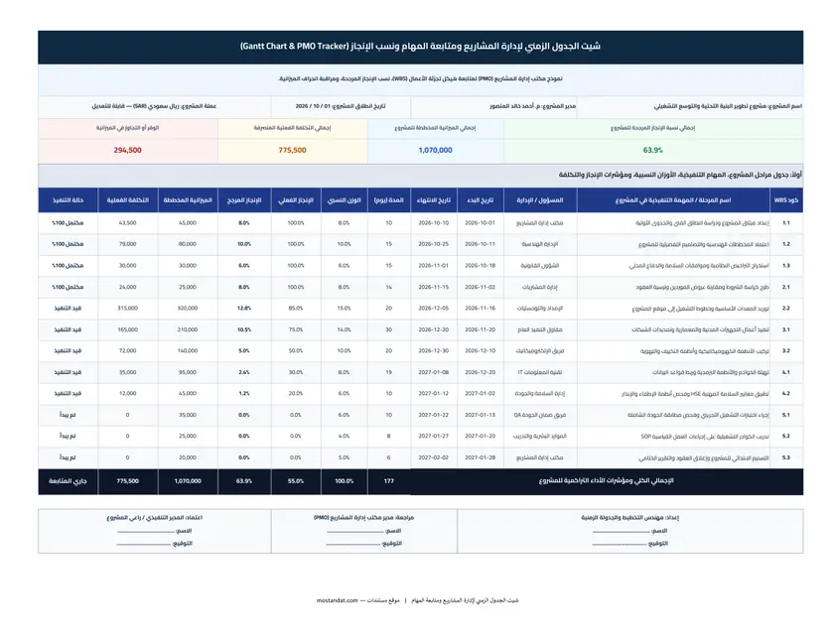This screenshot has width=834, height=644.
Task: Click end date 2026-11-15 in row 2.1
Action: coord(434,287)
